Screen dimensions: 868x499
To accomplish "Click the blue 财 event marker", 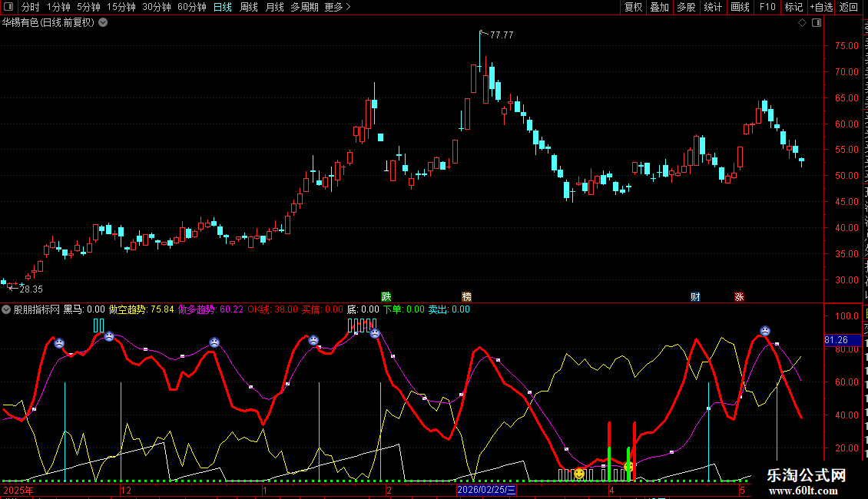I will click(x=695, y=297).
